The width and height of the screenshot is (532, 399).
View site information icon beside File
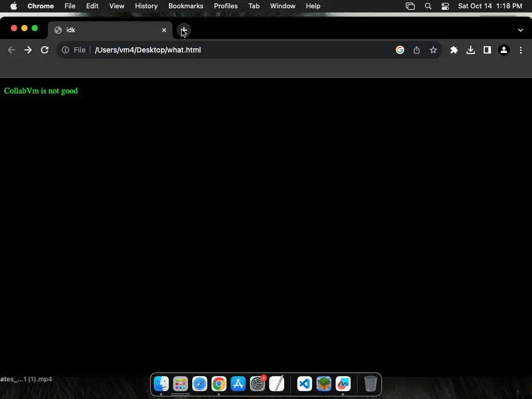[65, 50]
